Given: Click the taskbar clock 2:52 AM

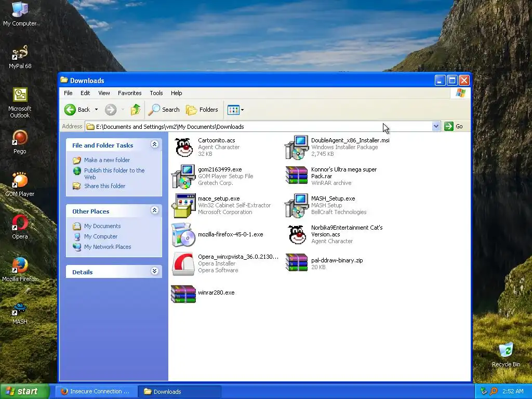Looking at the screenshot, I should (x=513, y=392).
